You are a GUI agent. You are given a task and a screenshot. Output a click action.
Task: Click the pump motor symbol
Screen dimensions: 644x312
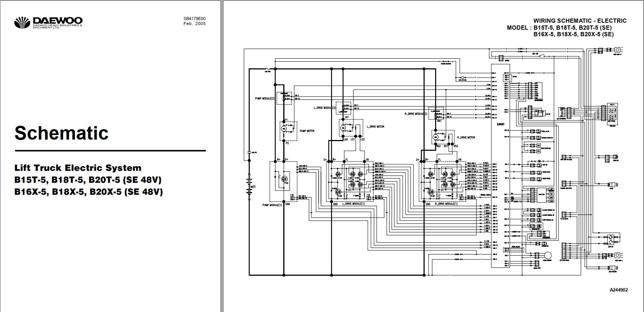click(284, 129)
